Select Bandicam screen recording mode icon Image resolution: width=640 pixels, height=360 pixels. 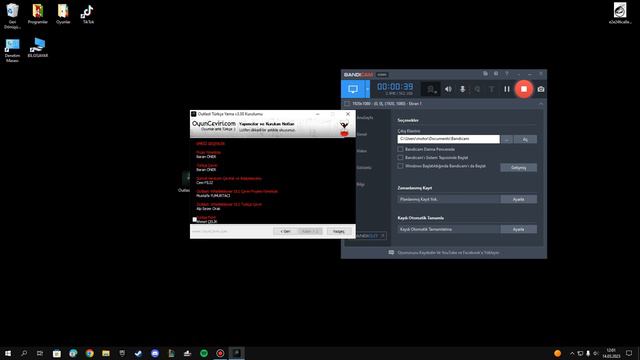[353, 89]
